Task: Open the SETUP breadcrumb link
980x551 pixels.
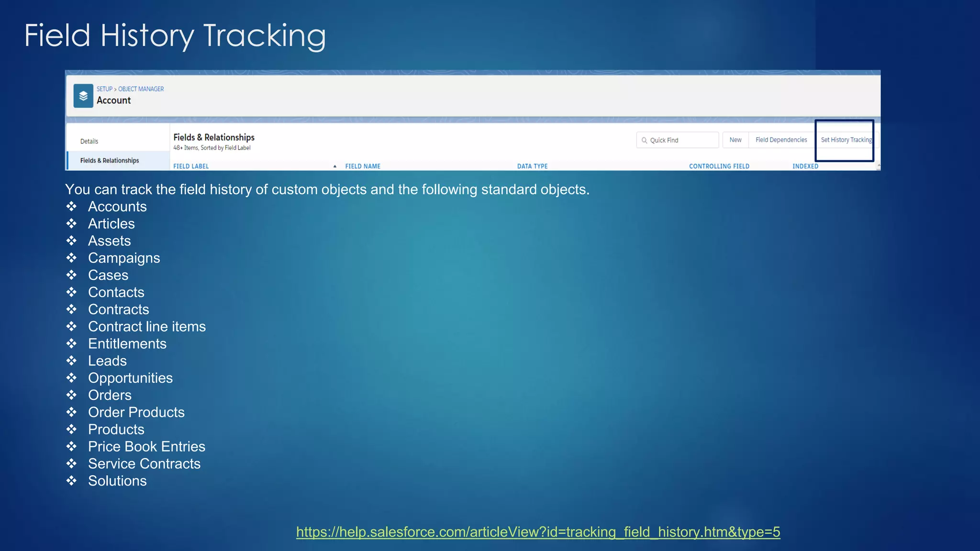Action: (x=104, y=89)
